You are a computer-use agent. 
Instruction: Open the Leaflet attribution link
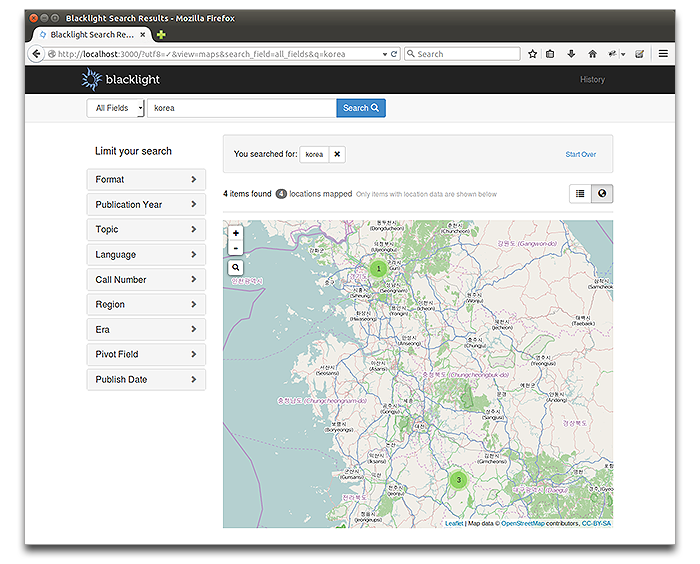454,523
